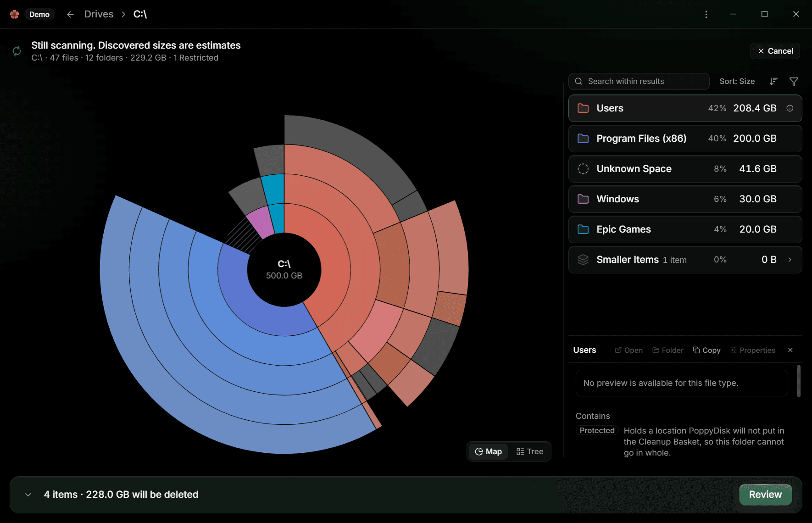812x523 pixels.
Task: Select the cyan Epic Games chart segment
Action: point(277,218)
